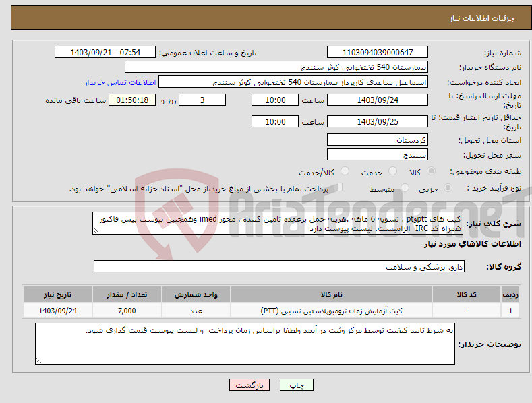Screen dimensions: 532x403
Task: Click the تاریخ و ساعت اعلان عمومی label
Action: [208, 53]
